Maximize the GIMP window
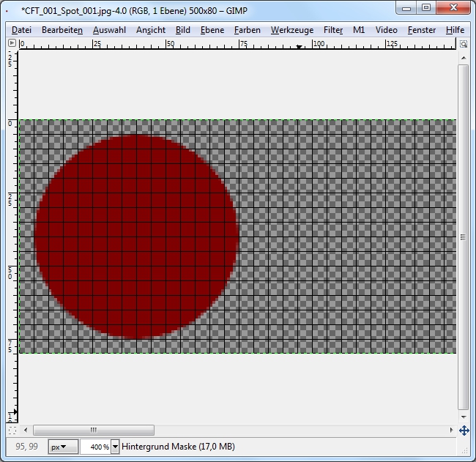The height and width of the screenshot is (462, 476). 426,7
